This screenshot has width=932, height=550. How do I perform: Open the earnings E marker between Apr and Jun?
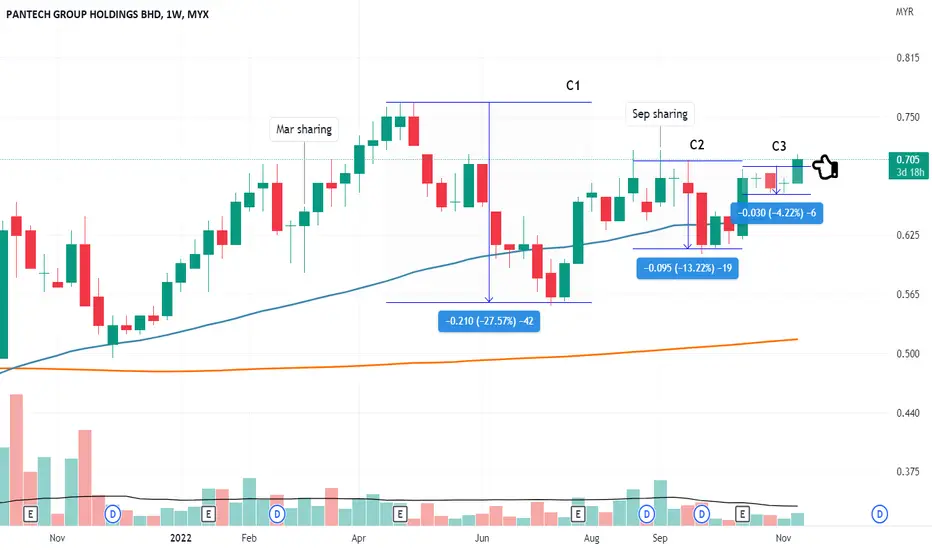pyautogui.click(x=400, y=514)
